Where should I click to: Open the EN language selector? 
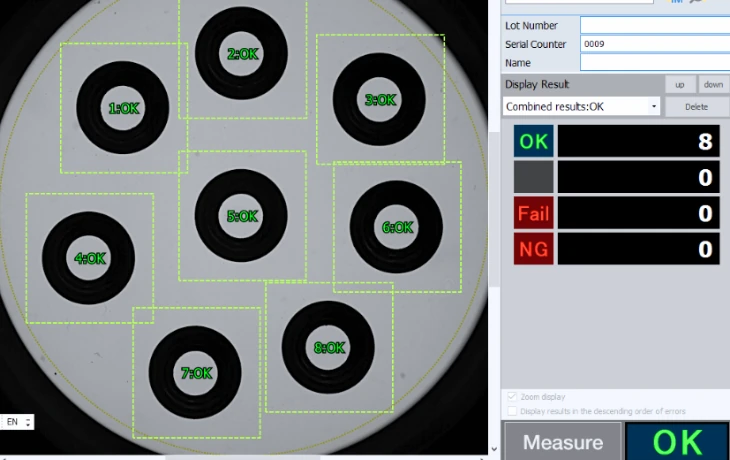coord(18,422)
